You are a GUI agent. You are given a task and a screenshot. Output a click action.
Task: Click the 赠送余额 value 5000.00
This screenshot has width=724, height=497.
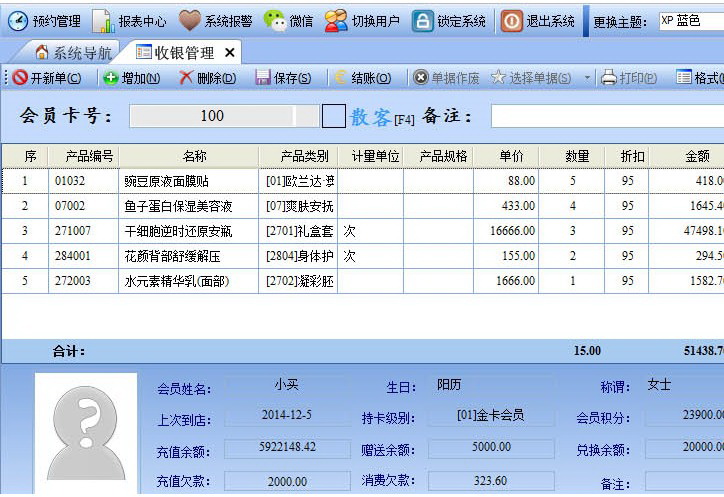[491, 448]
